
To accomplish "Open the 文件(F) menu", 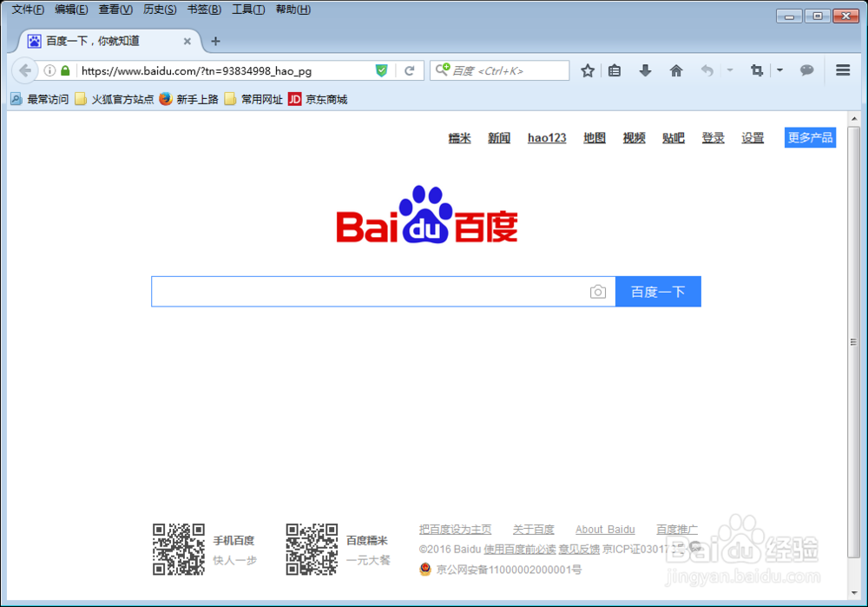I will [x=28, y=10].
